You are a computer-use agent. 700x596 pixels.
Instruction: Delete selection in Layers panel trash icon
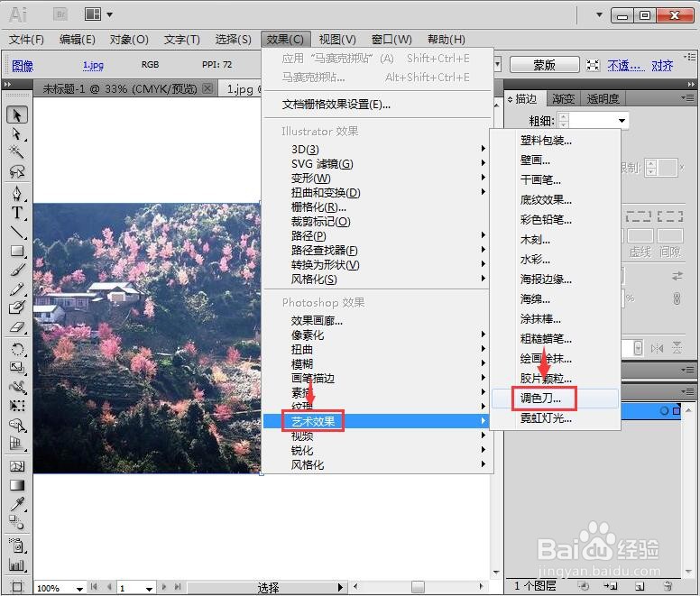pyautogui.click(x=668, y=586)
